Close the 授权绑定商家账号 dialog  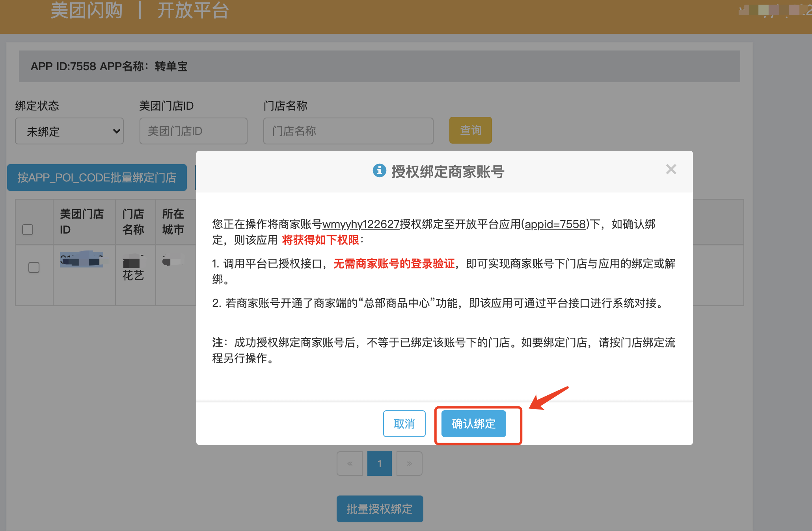click(x=671, y=170)
